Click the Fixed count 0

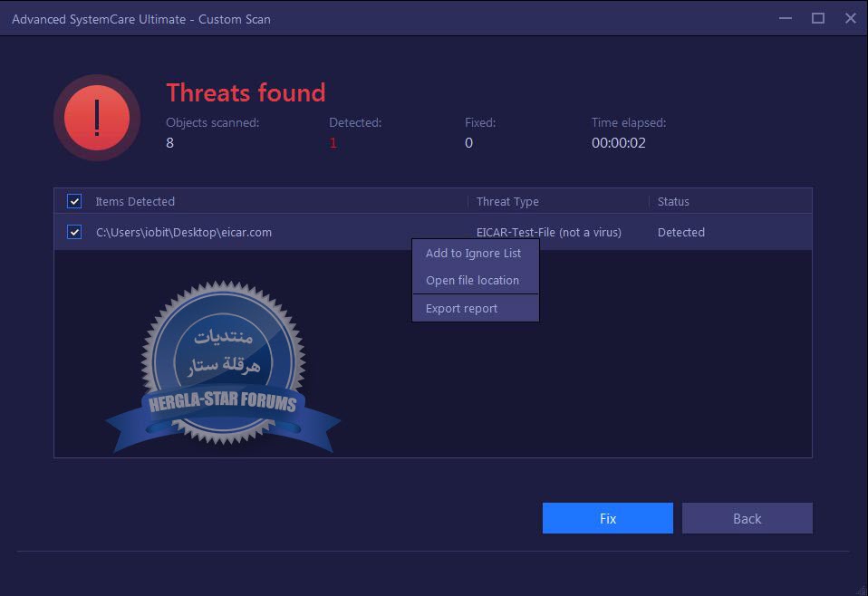click(468, 143)
